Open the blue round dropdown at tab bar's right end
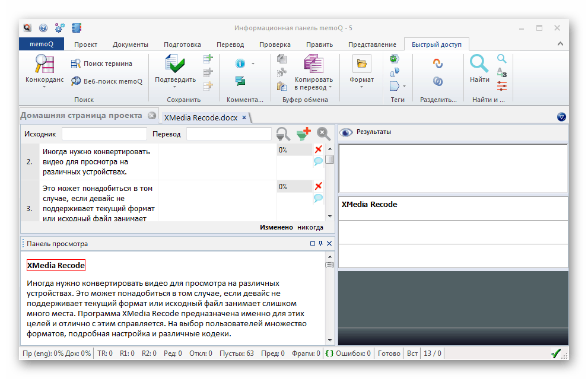 click(561, 117)
